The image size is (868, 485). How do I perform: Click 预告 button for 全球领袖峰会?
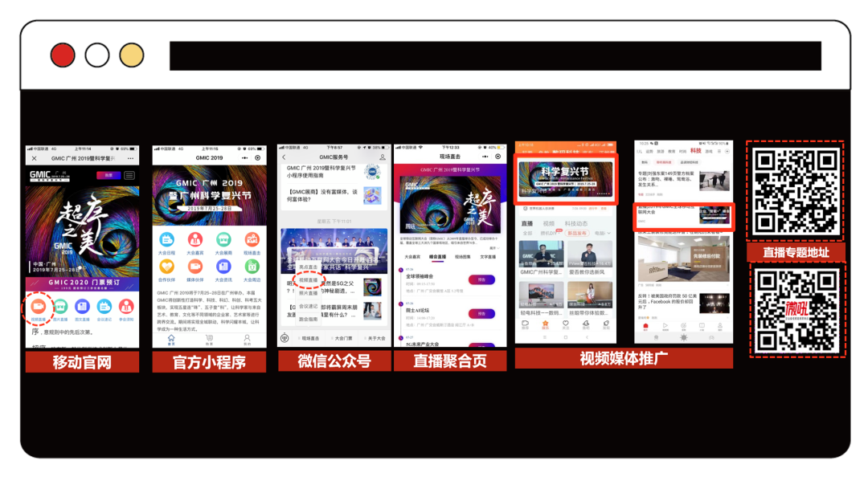click(x=481, y=279)
